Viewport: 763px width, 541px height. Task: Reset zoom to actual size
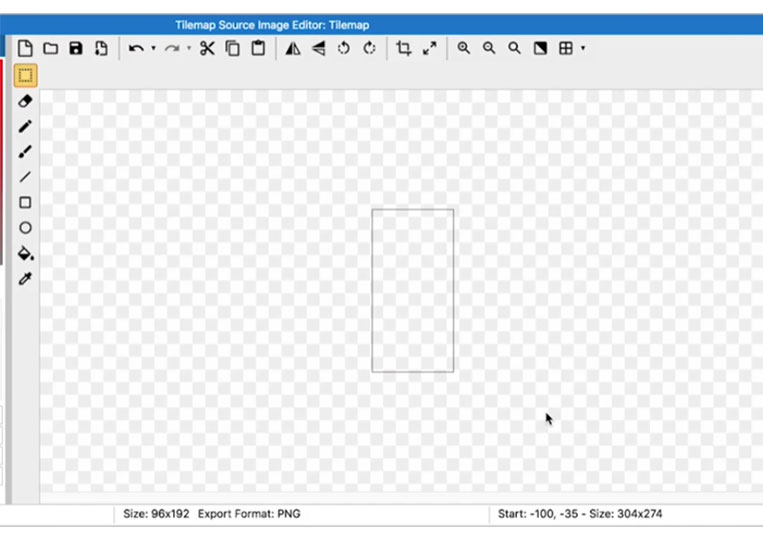(514, 48)
